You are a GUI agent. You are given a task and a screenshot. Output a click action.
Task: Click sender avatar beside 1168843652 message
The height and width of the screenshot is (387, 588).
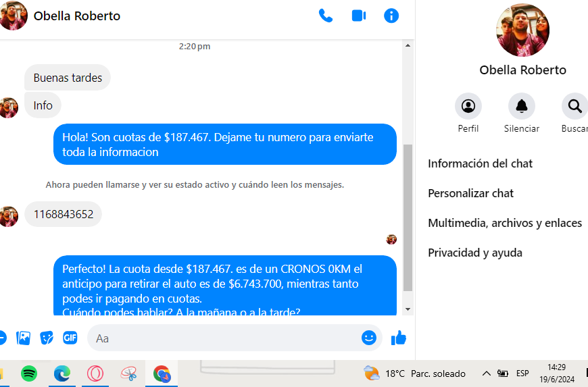pyautogui.click(x=8, y=217)
